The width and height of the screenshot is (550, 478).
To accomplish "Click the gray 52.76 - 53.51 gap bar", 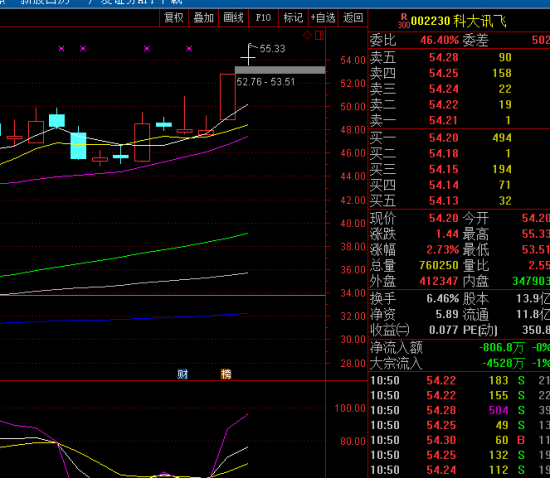I will coord(280,70).
